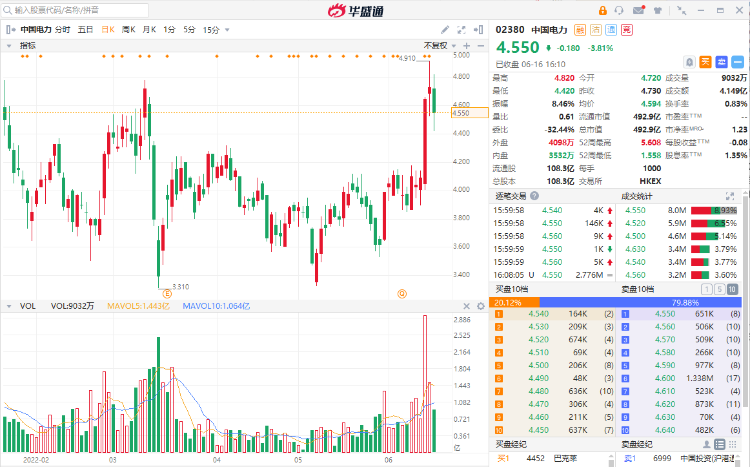This screenshot has width=750, height=467.
Task: Click the E event marker on chart
Action: point(167,293)
